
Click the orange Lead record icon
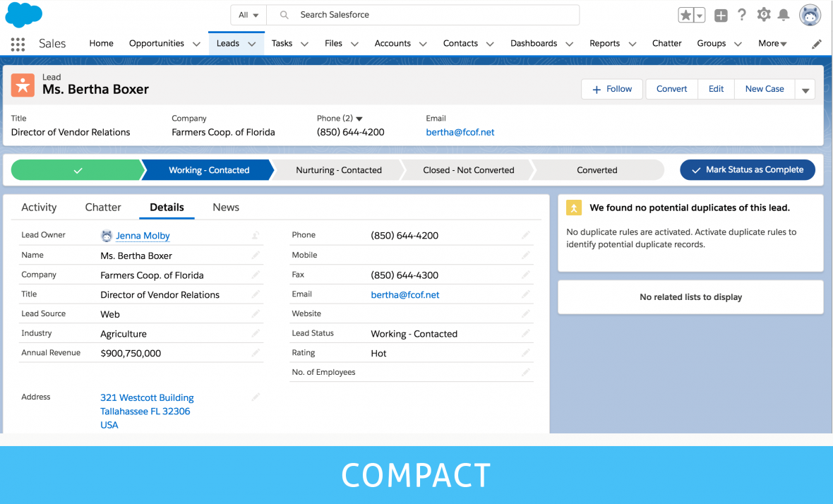point(23,85)
